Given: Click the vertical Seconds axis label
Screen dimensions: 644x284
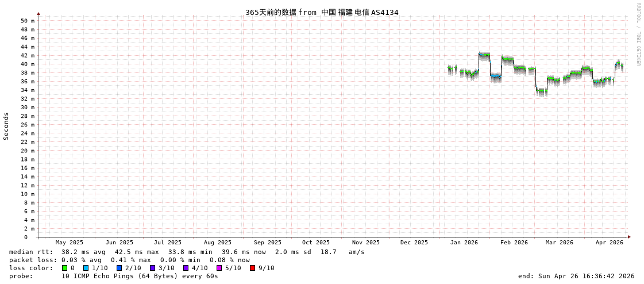Looking at the screenshot, I should coord(6,126).
